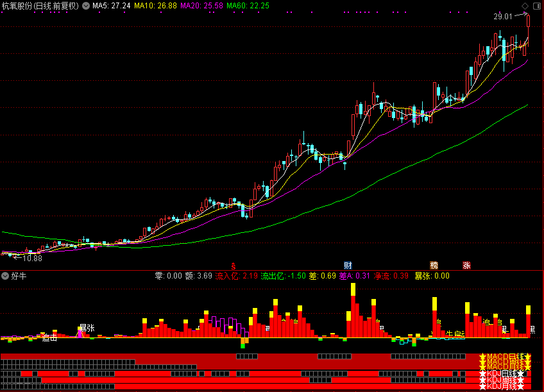The image size is (544, 392).
Task: Click the ★KDJ日线★ status label
Action: pos(502,374)
